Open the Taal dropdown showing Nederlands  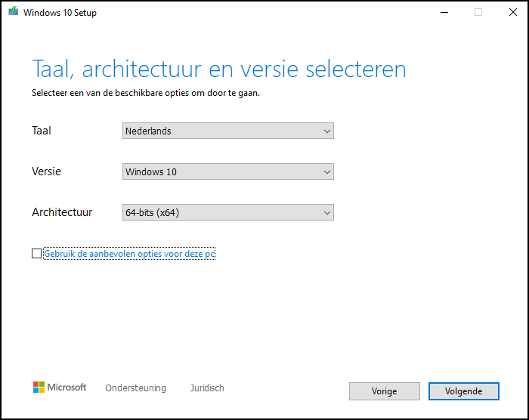click(228, 131)
